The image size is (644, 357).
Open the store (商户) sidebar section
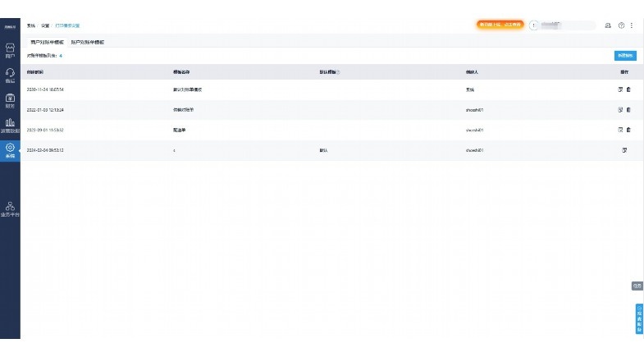click(x=10, y=51)
